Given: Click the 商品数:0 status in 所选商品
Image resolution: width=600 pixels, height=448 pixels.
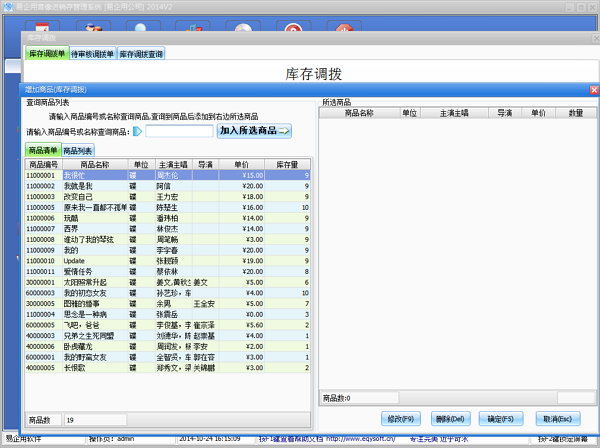Looking at the screenshot, I should coord(359,398).
